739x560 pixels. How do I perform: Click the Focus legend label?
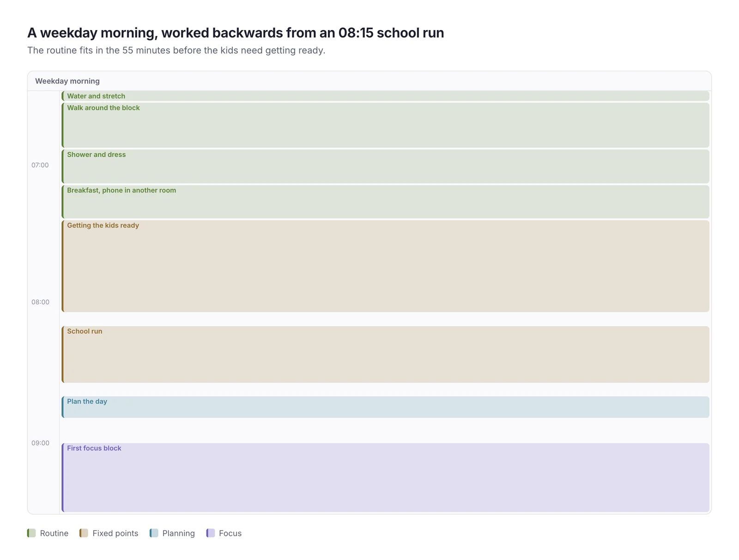coord(230,533)
